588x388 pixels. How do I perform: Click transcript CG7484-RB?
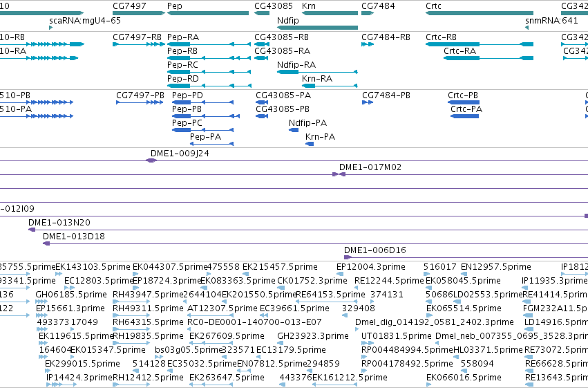368,44
